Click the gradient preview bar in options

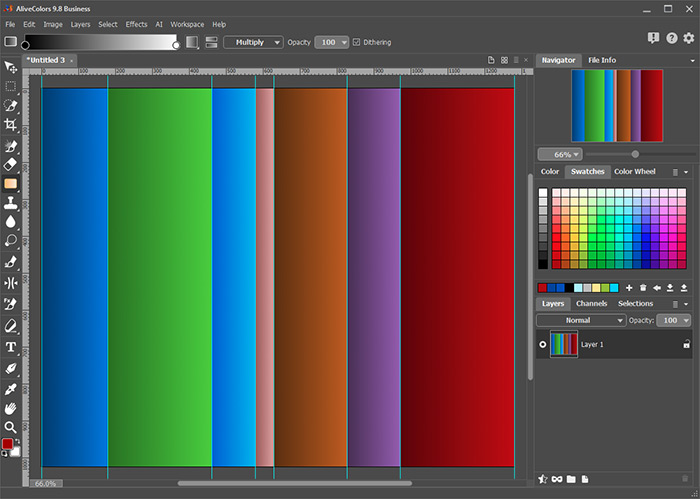click(101, 42)
